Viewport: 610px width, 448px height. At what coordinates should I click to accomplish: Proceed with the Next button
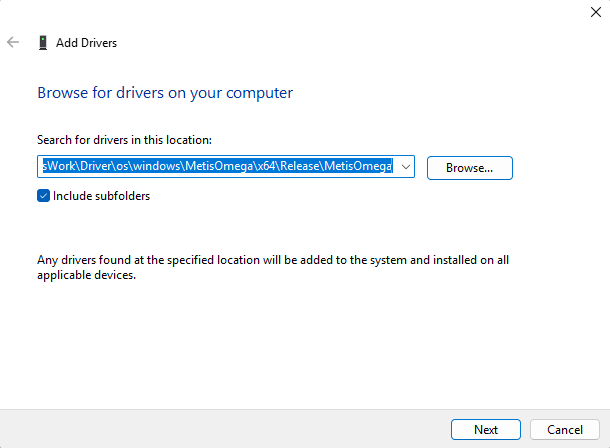[x=486, y=430]
